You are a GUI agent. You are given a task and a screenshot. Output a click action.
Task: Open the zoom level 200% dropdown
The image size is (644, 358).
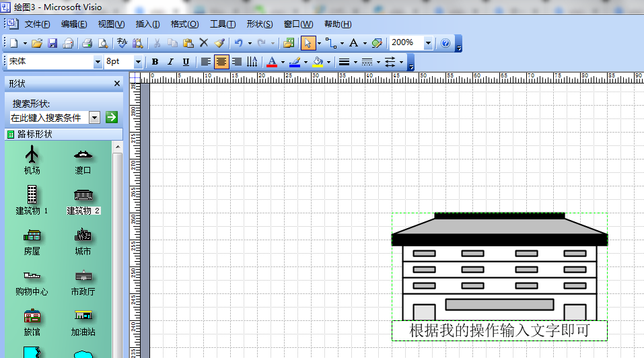428,43
